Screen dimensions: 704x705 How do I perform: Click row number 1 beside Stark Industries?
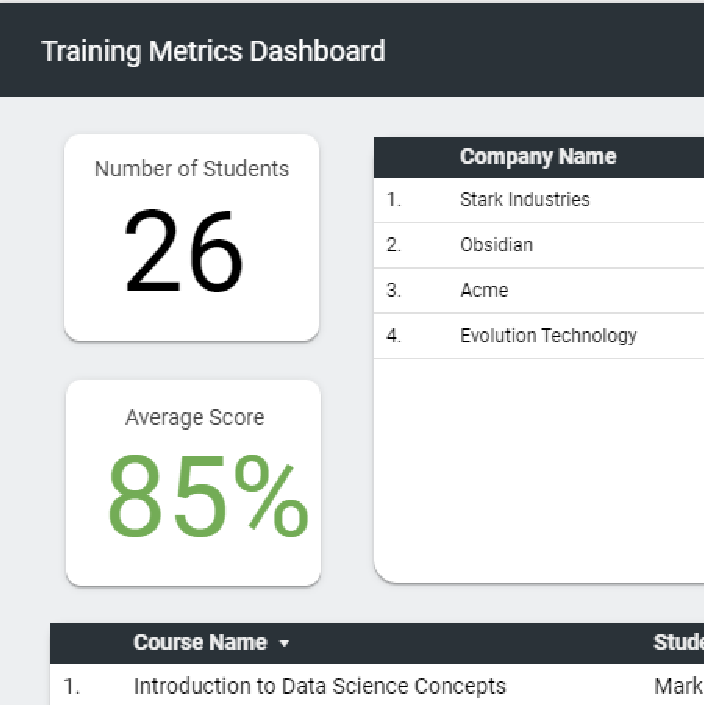click(393, 200)
